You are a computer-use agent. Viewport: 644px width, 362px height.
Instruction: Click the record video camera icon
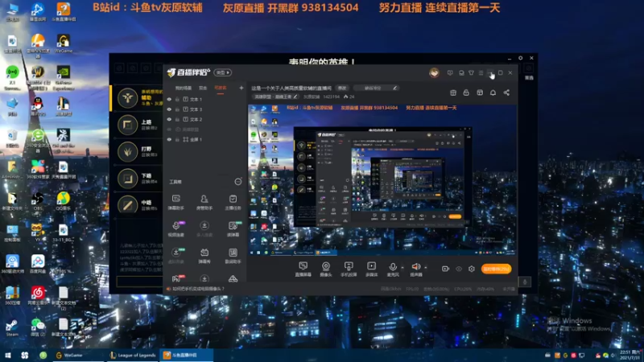(x=445, y=269)
